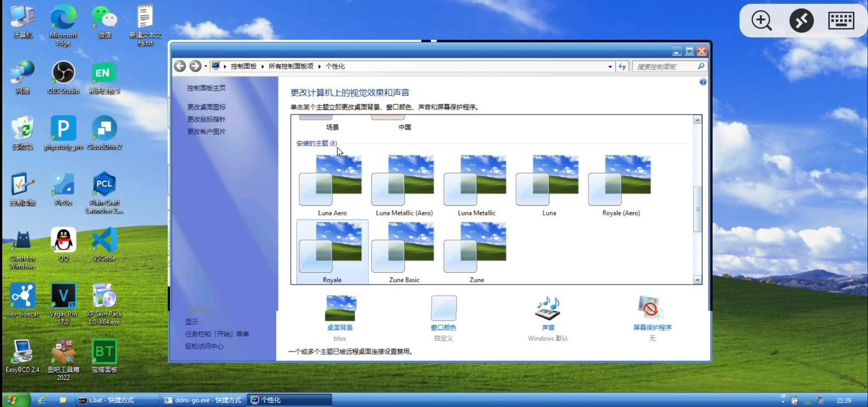This screenshot has height=407, width=868.
Task: Open the 控制面板 desktop shortcut
Action: pos(23,189)
